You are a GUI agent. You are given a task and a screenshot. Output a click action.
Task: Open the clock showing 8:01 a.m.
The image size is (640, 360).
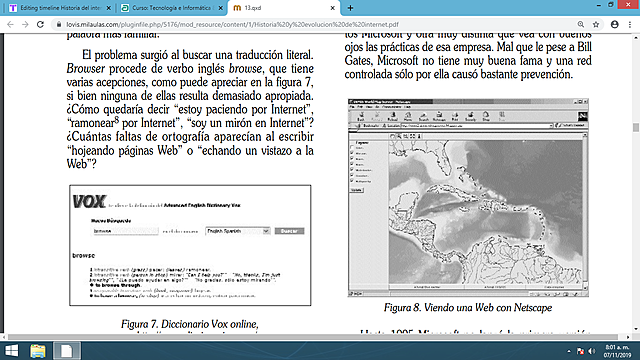(x=618, y=351)
